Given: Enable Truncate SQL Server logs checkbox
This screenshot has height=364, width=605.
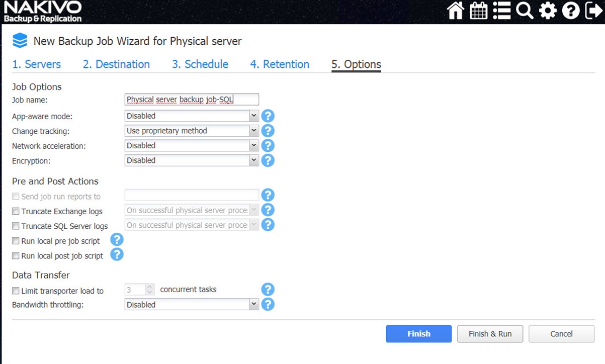Looking at the screenshot, I should coord(16,226).
